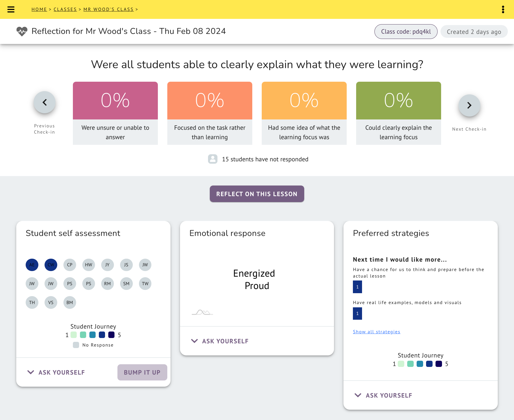Click the not-responded student icon
This screenshot has width=514, height=420.
(x=213, y=159)
